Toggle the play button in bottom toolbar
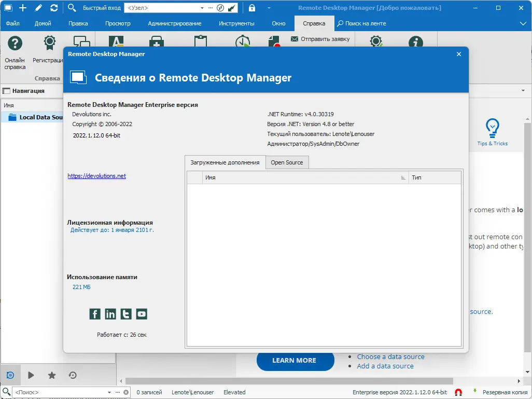The height and width of the screenshot is (399, 532). (31, 375)
